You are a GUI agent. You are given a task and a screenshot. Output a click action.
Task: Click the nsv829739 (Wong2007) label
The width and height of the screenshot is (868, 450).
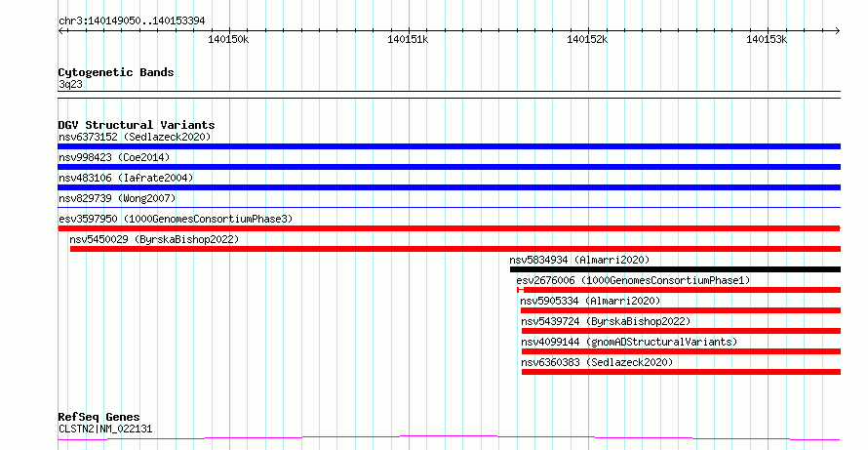[117, 198]
